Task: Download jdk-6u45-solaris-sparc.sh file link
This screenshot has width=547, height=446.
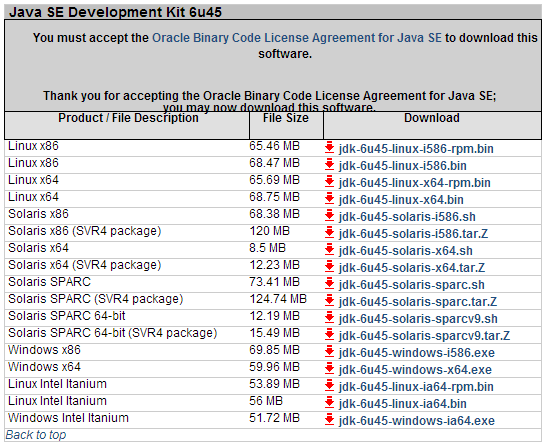Action: pos(411,285)
